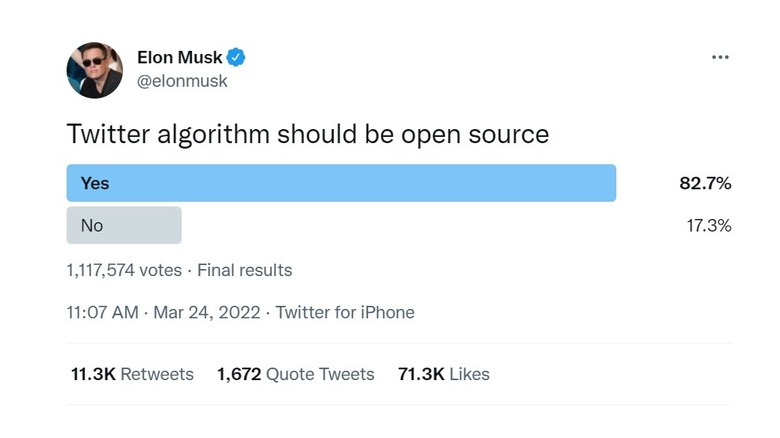Screen dimensions: 780x438
Task: View the 11.3K Retweets list
Action: pyautogui.click(x=132, y=374)
